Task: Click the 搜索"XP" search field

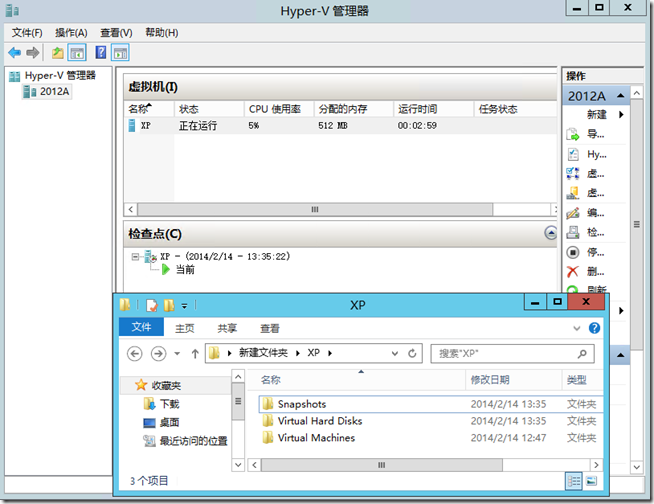Action: (512, 353)
